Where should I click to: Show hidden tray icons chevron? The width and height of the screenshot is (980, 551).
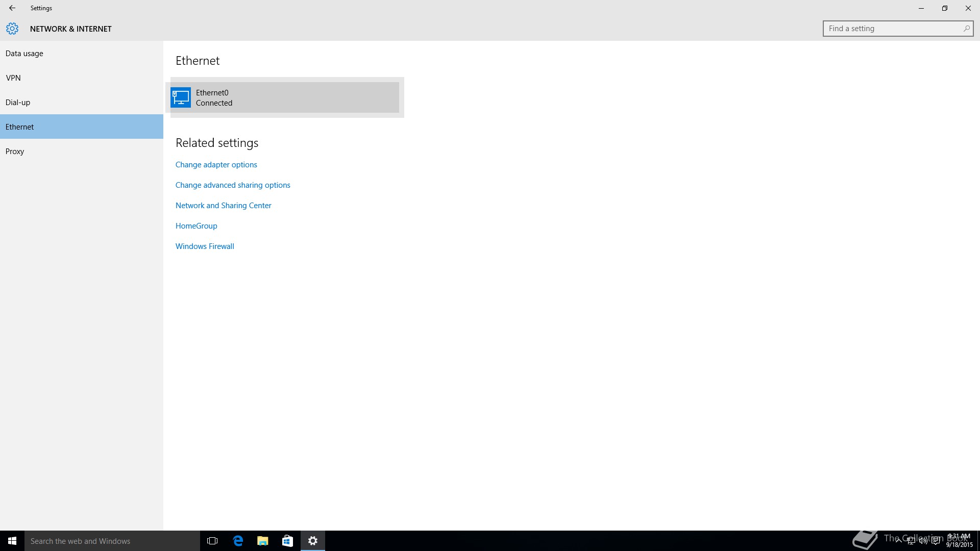coord(898,541)
